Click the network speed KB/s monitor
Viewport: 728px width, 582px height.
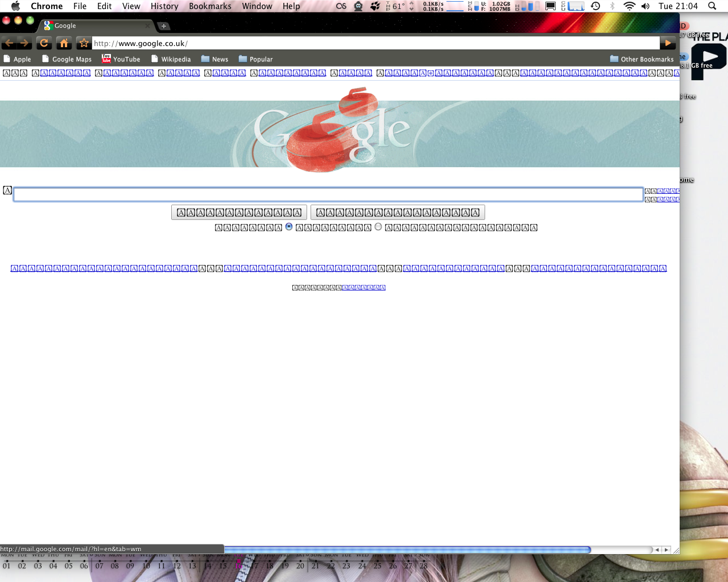(x=443, y=6)
